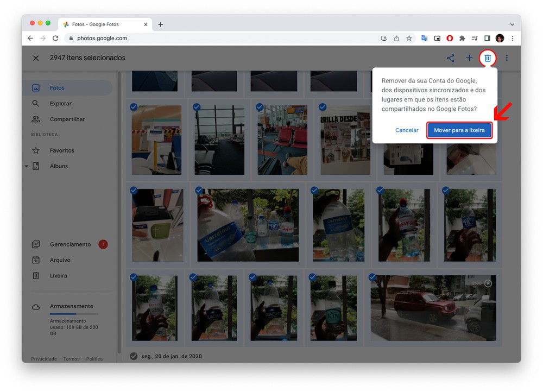
Task: Deselect the red jeep video checkmark
Action: pyautogui.click(x=372, y=277)
